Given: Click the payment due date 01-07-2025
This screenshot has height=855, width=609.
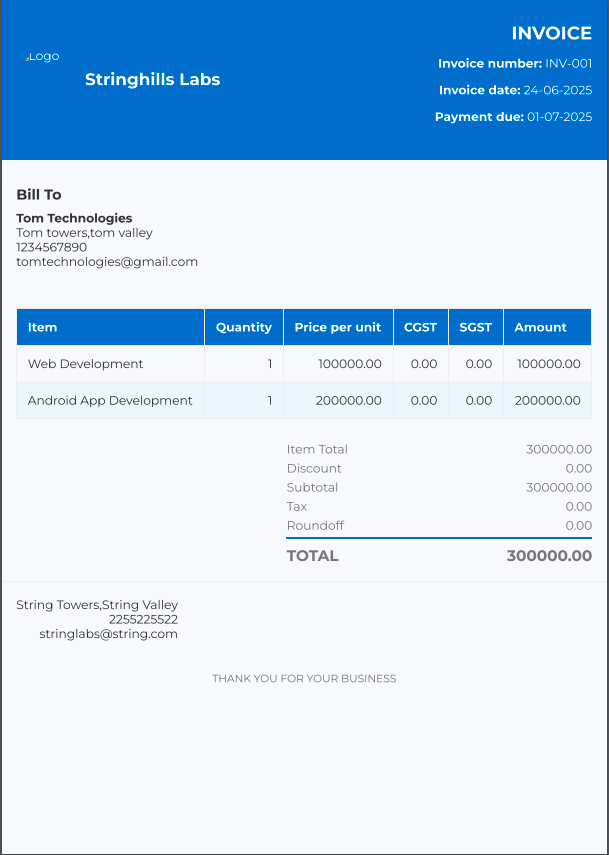Looking at the screenshot, I should pyautogui.click(x=559, y=117).
